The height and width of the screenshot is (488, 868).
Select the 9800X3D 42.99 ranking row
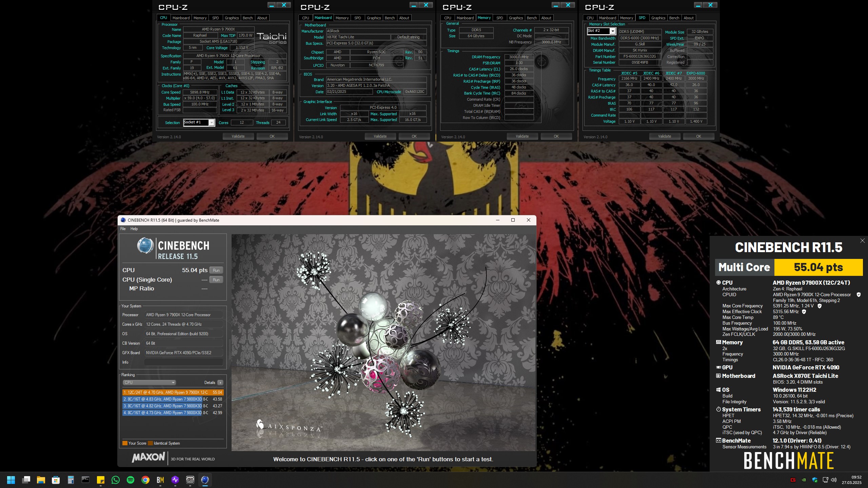[173, 413]
